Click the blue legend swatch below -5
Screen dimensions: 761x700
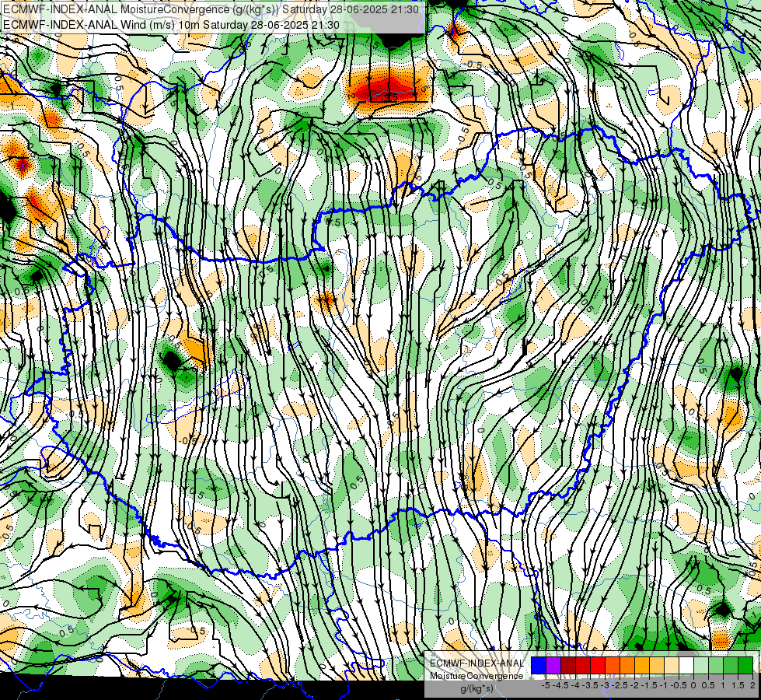[x=539, y=665]
